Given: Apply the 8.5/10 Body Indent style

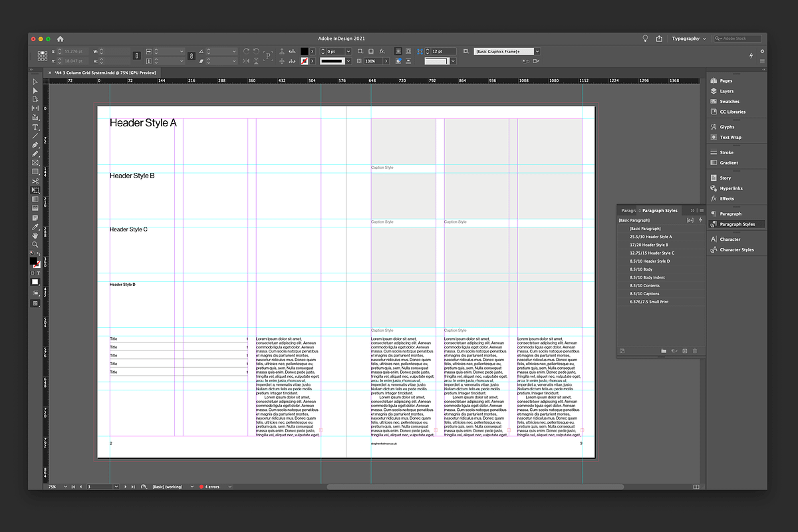Looking at the screenshot, I should tap(646, 277).
